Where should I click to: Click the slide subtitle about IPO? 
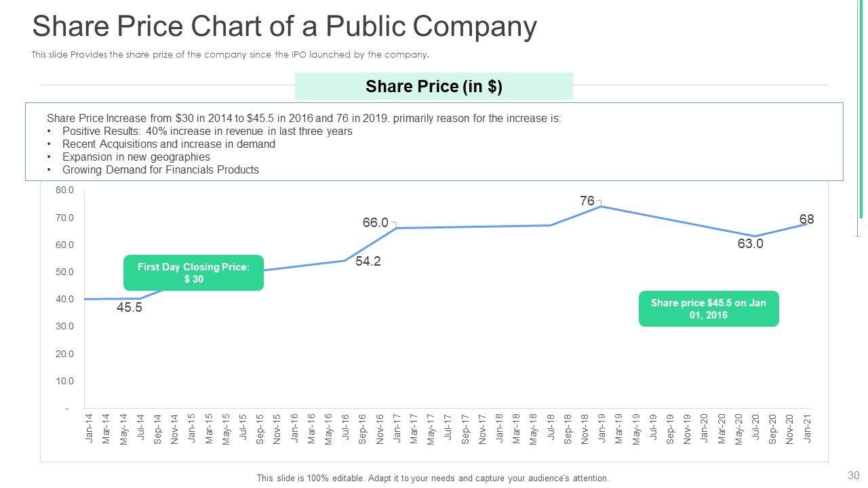(x=230, y=55)
